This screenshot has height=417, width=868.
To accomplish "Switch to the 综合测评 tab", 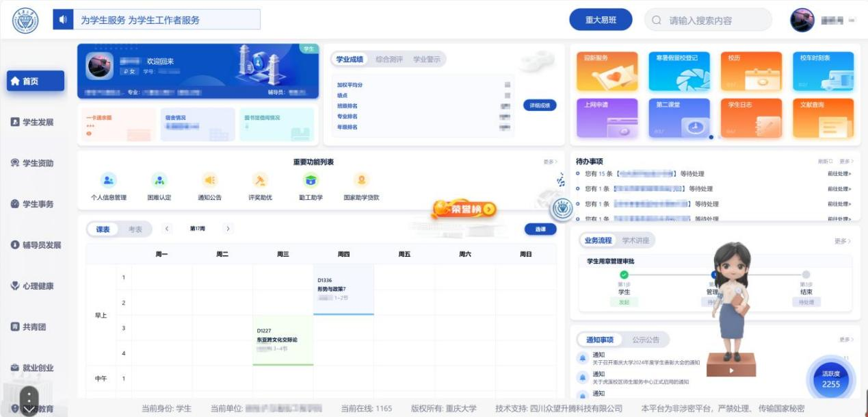I will point(389,60).
